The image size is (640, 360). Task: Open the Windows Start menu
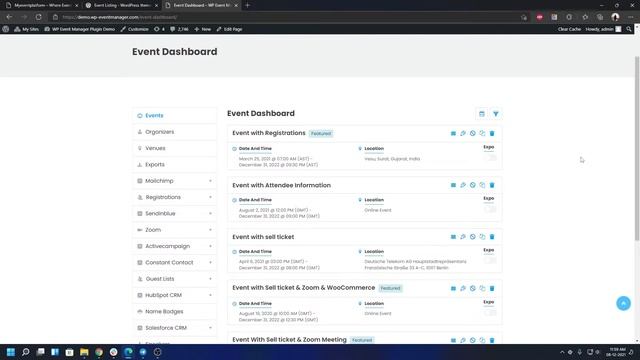(x=11, y=352)
